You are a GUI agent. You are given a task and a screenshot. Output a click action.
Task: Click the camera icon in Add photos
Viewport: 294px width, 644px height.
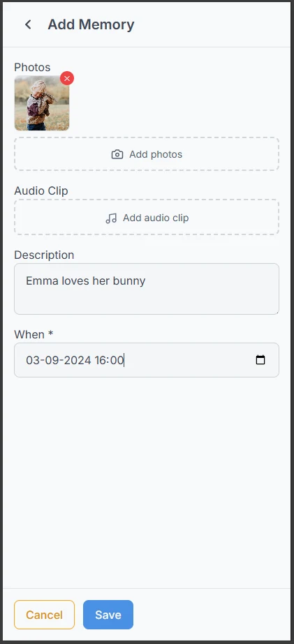point(117,154)
